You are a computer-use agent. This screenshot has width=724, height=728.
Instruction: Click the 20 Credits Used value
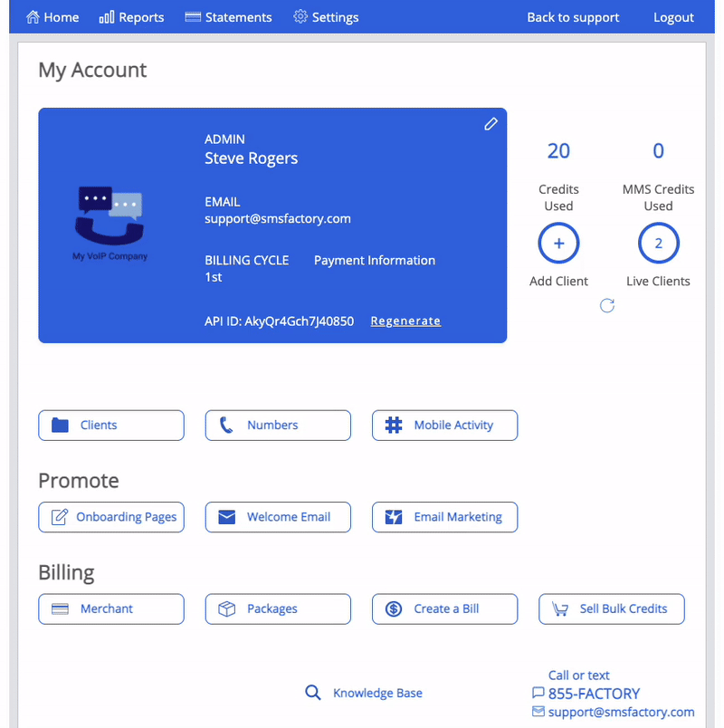(558, 151)
